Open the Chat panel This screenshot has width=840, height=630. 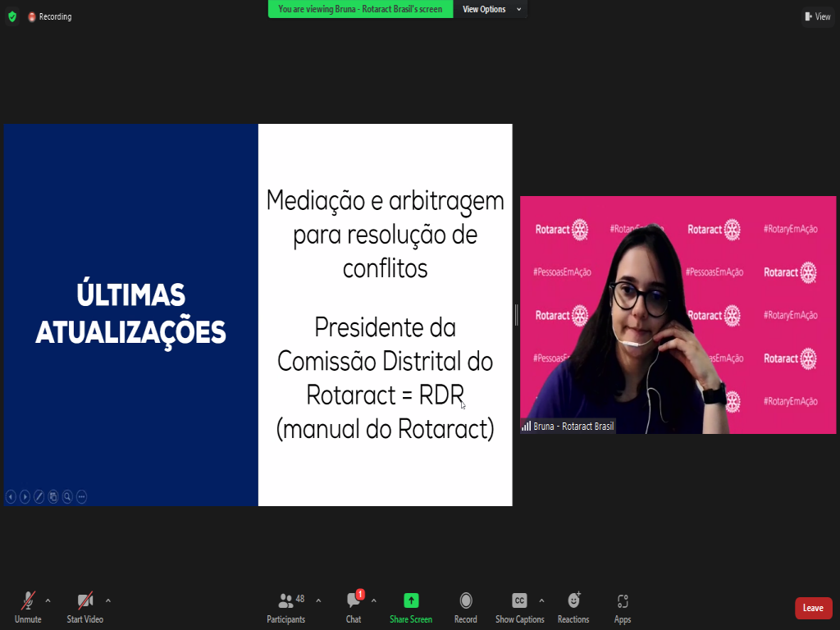click(x=354, y=607)
